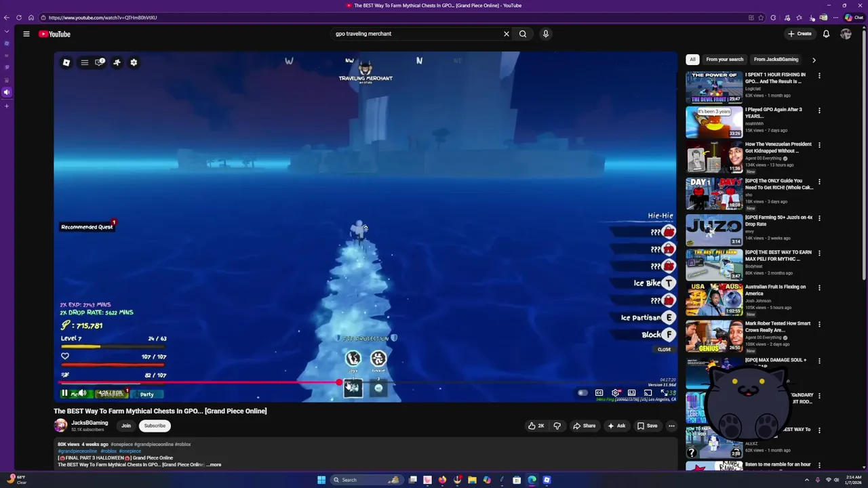Open the browser Chat sidebar button
The width and height of the screenshot is (868, 488).
pos(853,18)
